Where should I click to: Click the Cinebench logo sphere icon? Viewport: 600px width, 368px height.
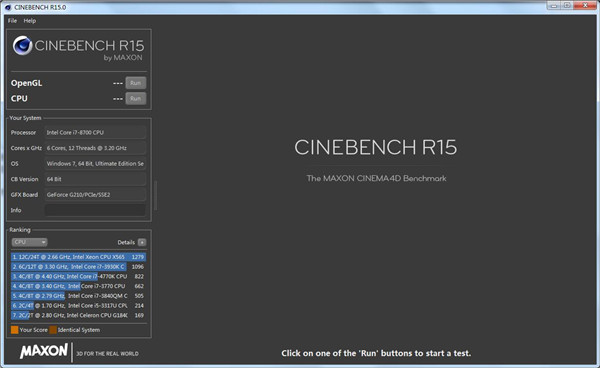[x=22, y=46]
